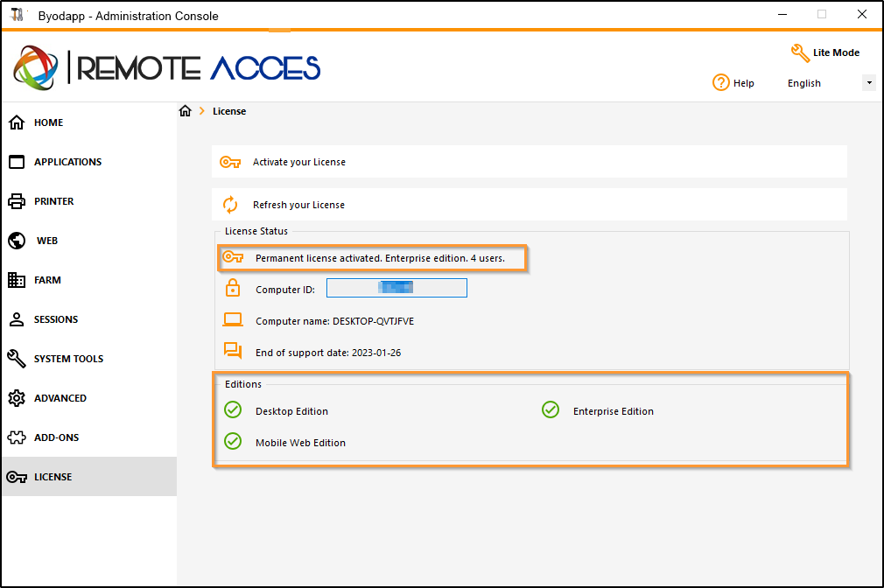The height and width of the screenshot is (588, 884).
Task: Click the Home house icon in sidebar
Action: click(17, 122)
